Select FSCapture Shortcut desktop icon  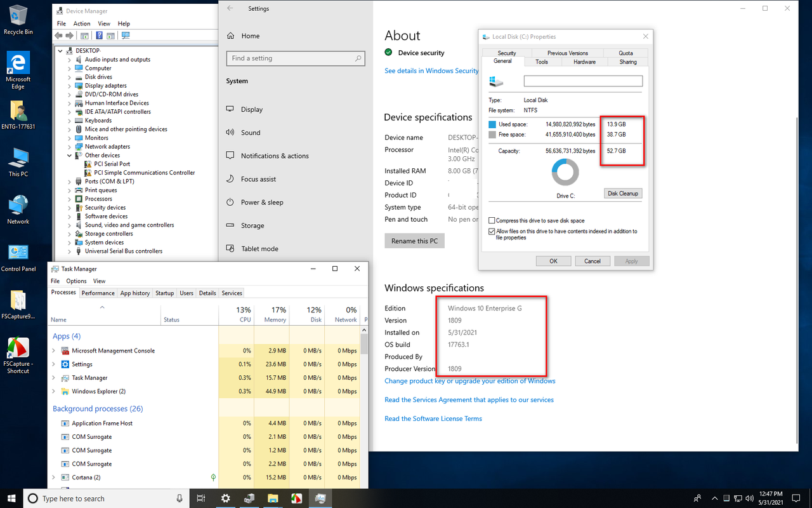pyautogui.click(x=18, y=356)
